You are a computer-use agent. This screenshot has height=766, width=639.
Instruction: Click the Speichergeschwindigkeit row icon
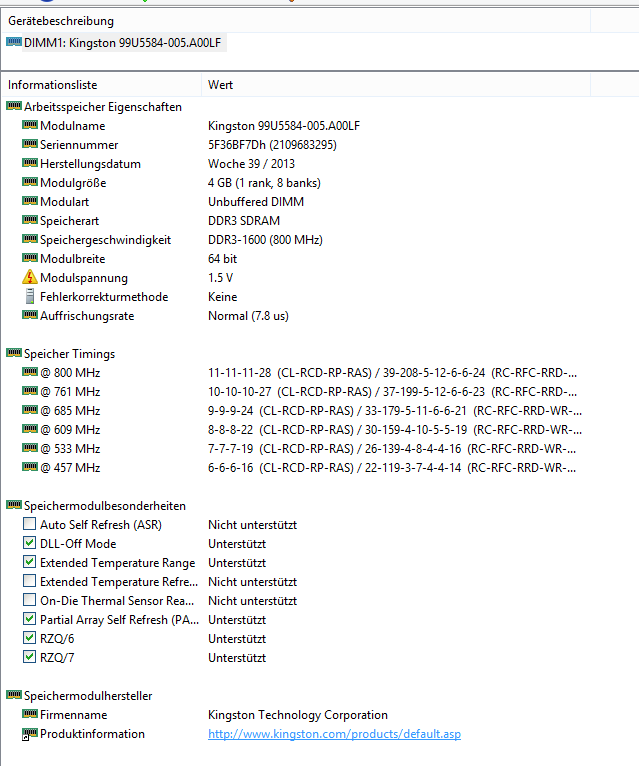point(30,239)
